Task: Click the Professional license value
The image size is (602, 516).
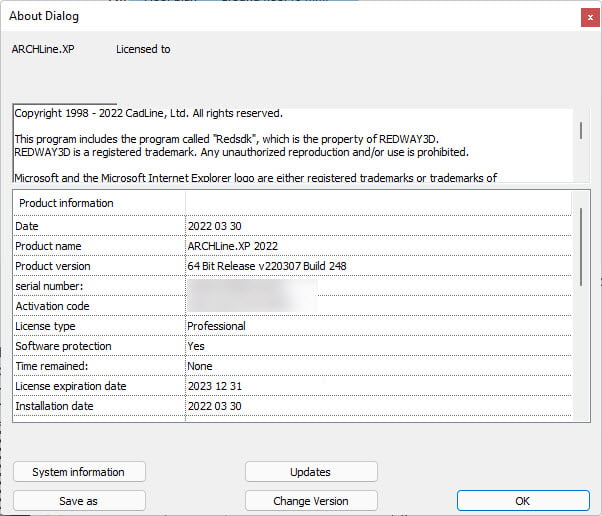Action: click(217, 326)
